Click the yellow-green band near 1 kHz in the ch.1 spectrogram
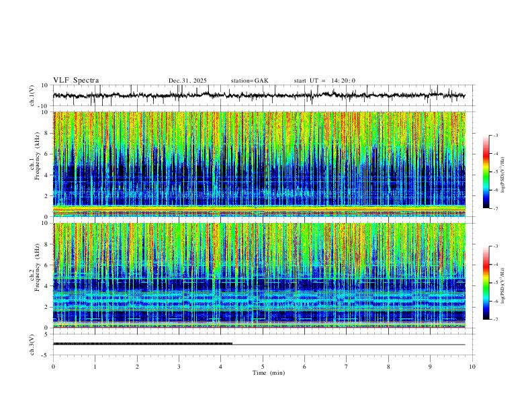 (259, 208)
